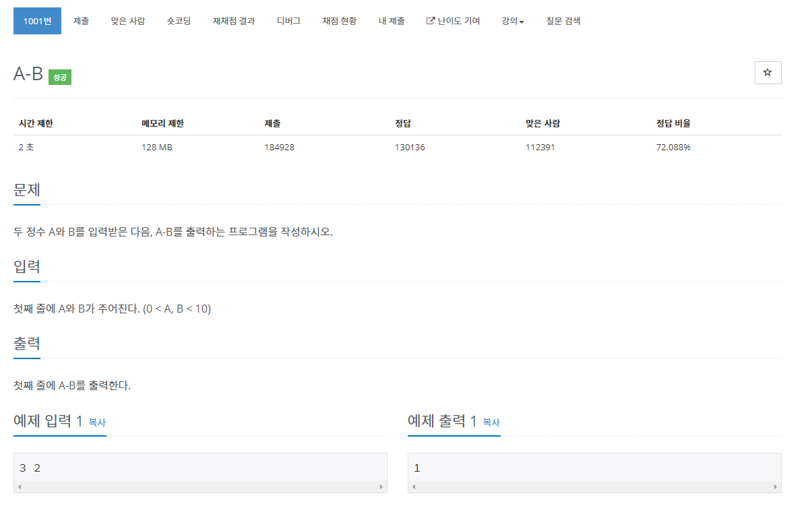
Task: Click the 정답 비율 column header
Action: point(673,124)
